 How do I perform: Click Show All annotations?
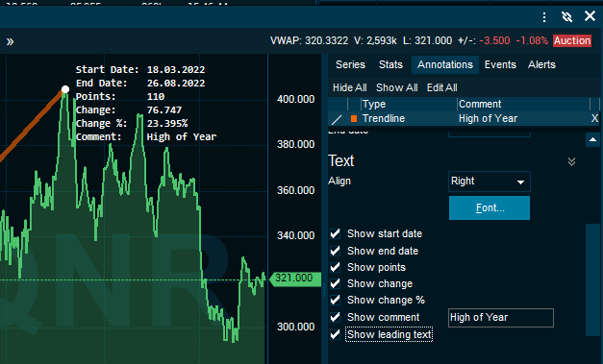[396, 87]
